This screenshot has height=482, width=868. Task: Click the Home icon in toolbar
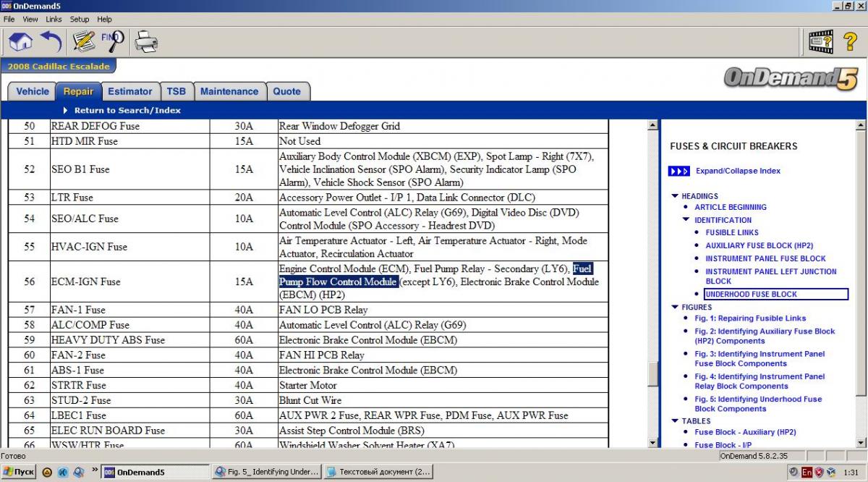pos(21,42)
